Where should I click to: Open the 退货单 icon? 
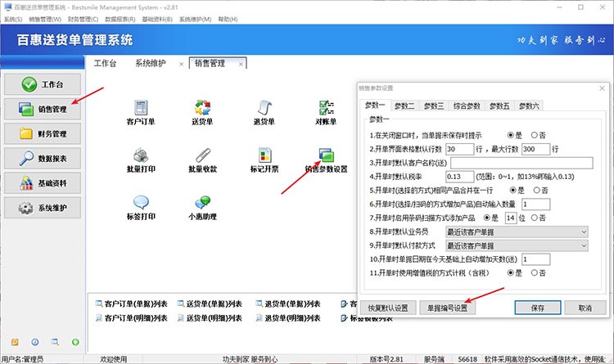tap(264, 107)
